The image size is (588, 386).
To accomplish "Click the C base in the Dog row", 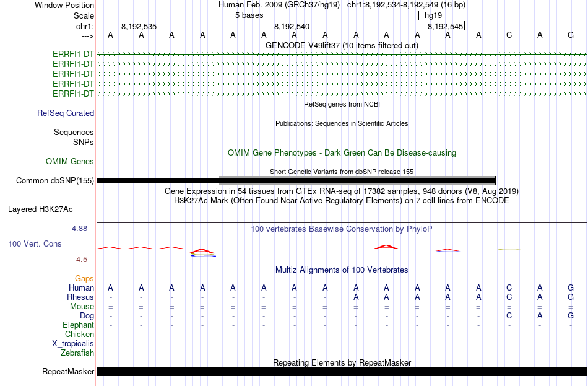I will click(x=509, y=316).
